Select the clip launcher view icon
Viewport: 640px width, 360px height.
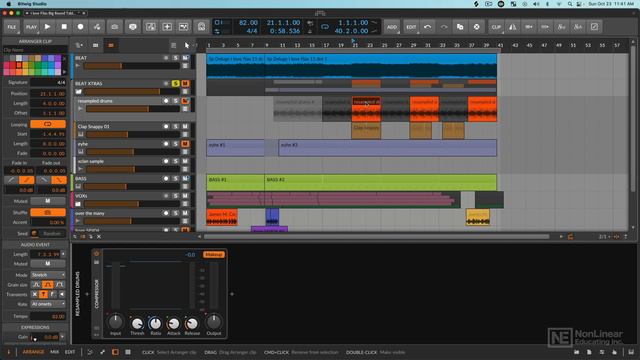point(96,45)
